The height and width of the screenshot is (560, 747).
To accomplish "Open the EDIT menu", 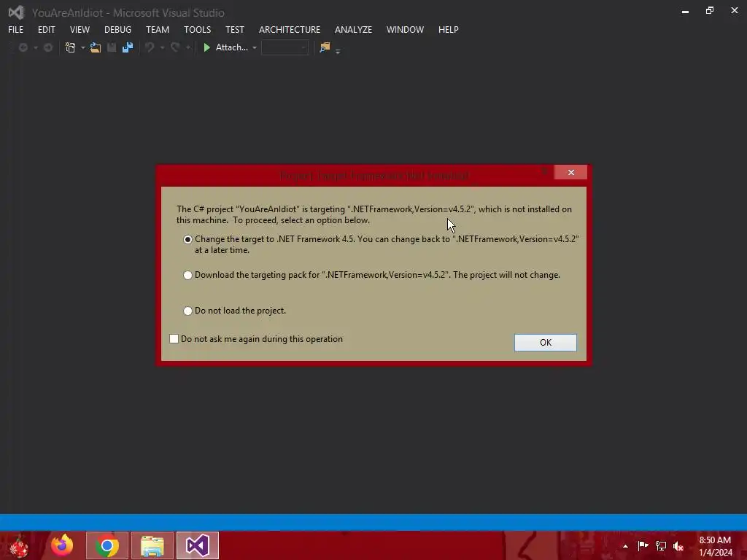I will (47, 29).
